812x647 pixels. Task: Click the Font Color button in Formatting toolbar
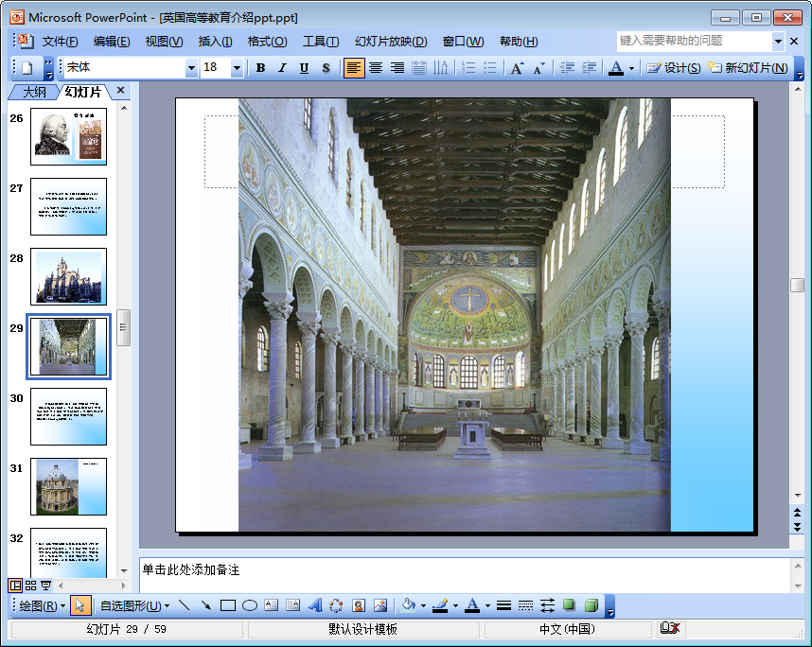(x=616, y=68)
